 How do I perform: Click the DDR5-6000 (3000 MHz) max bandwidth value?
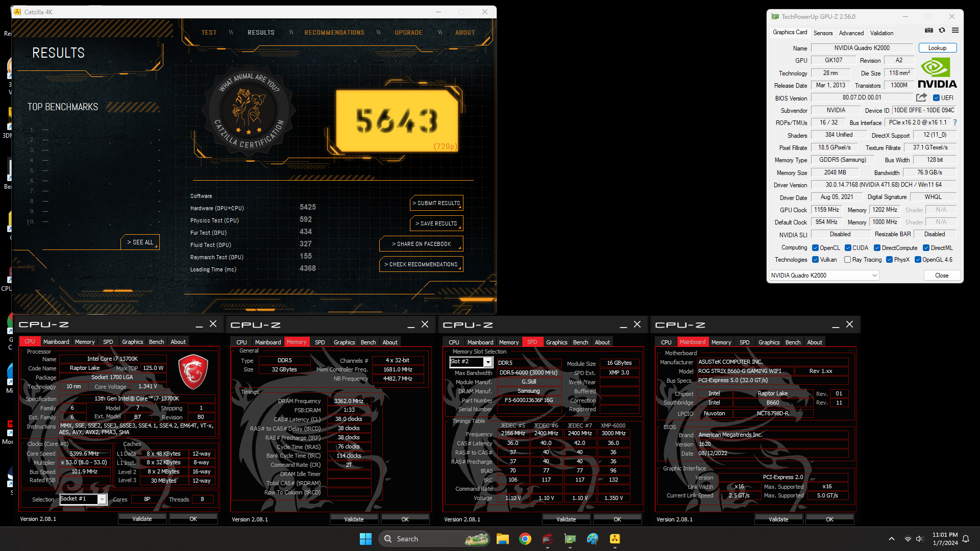click(x=529, y=372)
